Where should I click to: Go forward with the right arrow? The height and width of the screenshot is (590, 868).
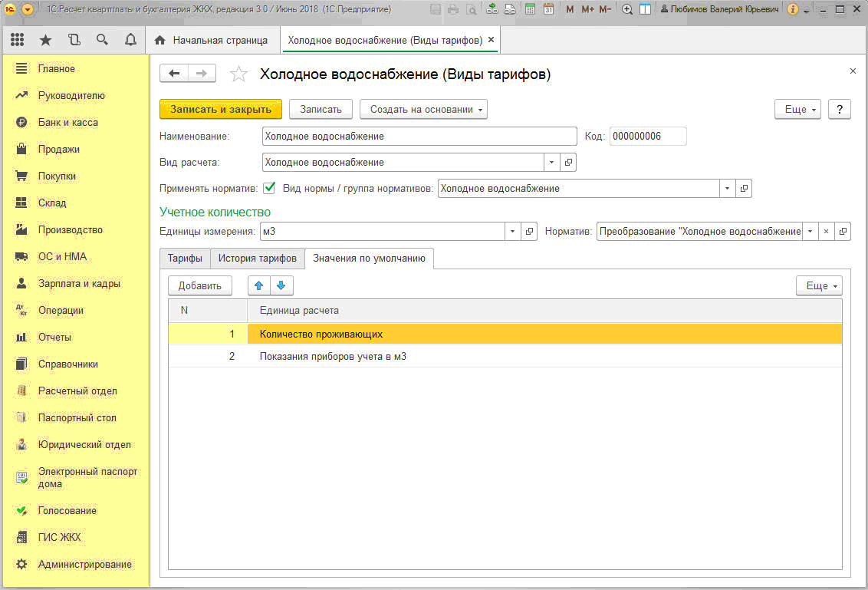202,73
